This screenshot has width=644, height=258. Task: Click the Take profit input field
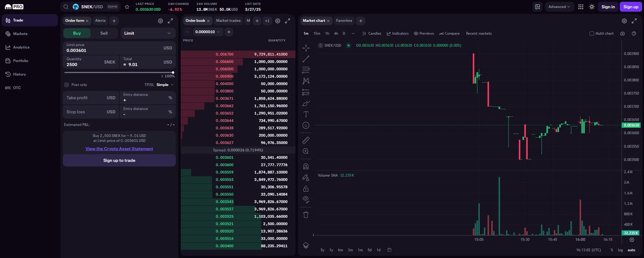(x=90, y=98)
